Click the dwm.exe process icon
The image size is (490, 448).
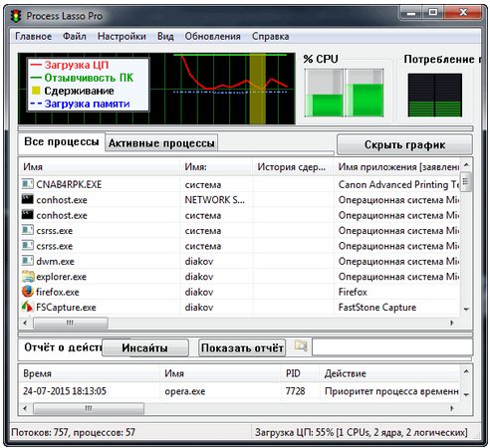28,261
